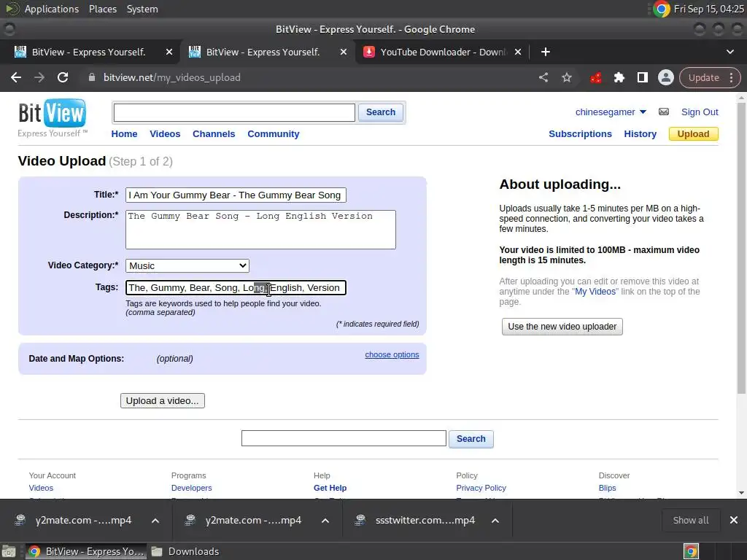Close the downloads bar
747x560 pixels.
pos(734,520)
